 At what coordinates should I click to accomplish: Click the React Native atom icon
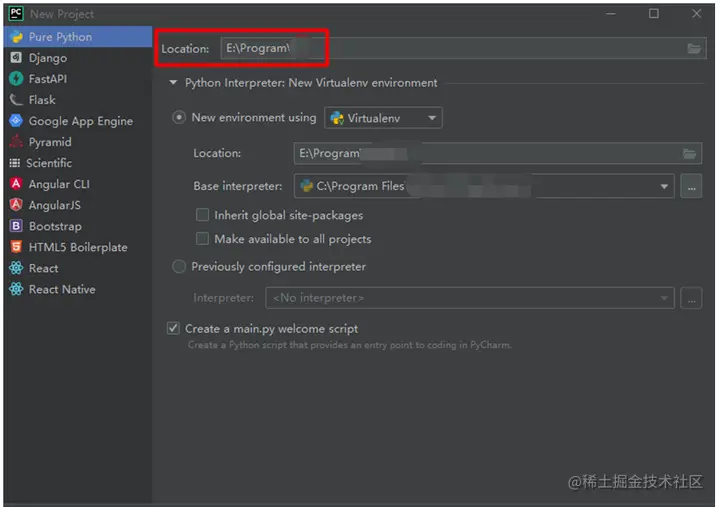click(16, 289)
